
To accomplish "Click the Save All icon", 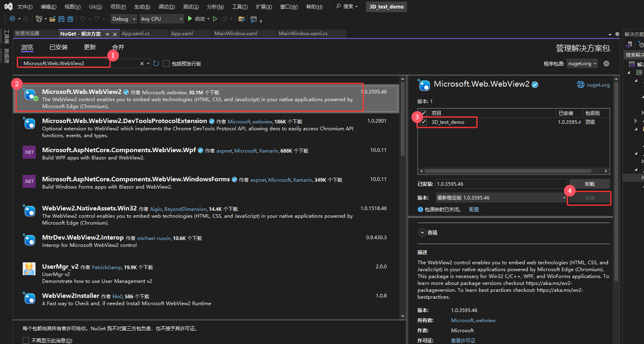I will coord(70,19).
